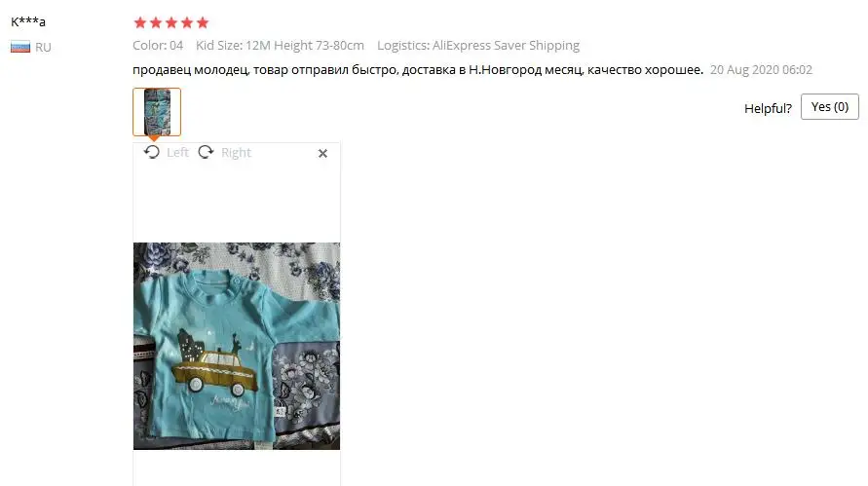
Task: Click the rotate right arrow icon
Action: (x=206, y=152)
